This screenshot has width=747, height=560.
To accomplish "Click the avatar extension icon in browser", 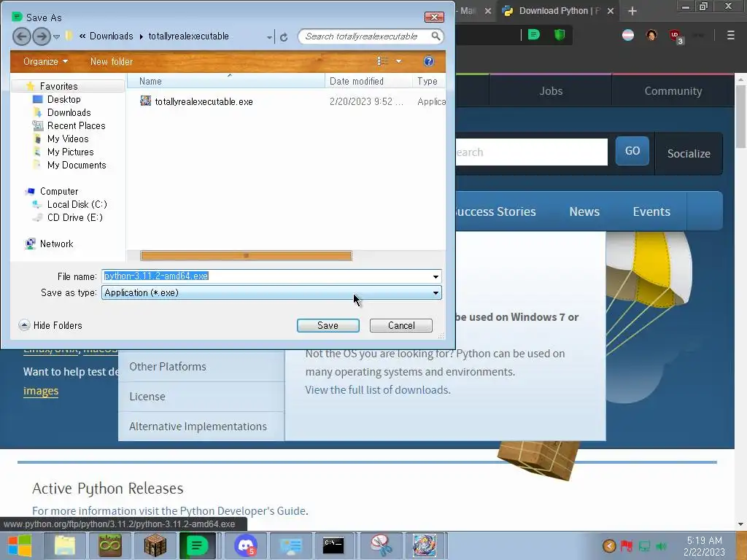I will [x=651, y=35].
